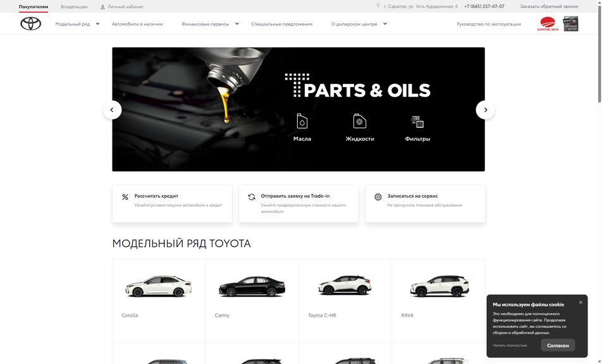Switch to the Владельцам tab
The width and height of the screenshot is (602, 364).
[74, 6]
